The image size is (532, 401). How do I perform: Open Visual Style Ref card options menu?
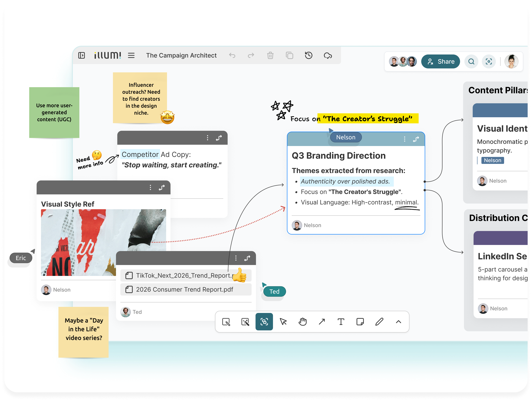[150, 187]
